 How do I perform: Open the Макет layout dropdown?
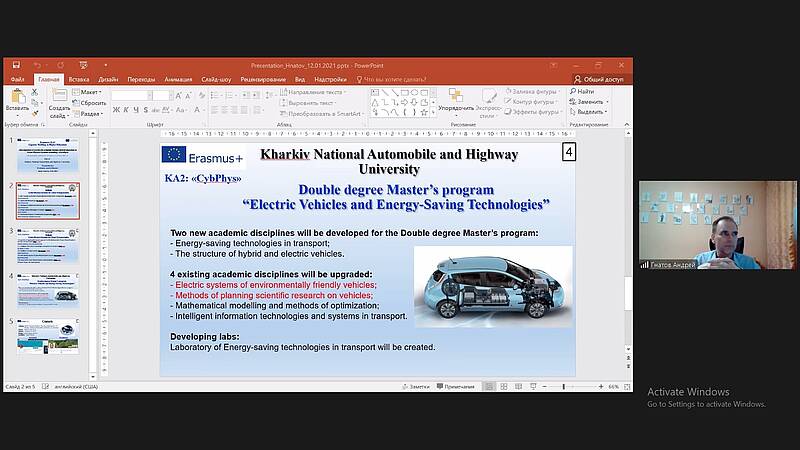(x=87, y=92)
